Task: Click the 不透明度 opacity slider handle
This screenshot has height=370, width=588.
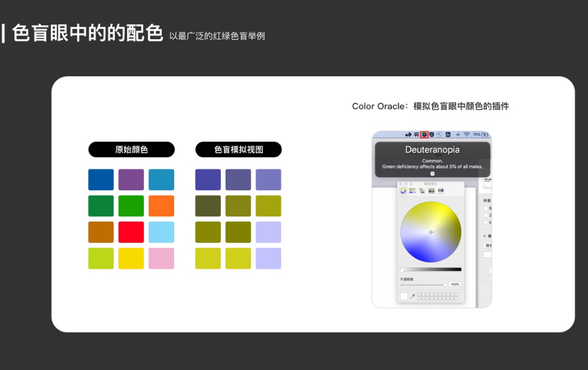Action: (445, 285)
